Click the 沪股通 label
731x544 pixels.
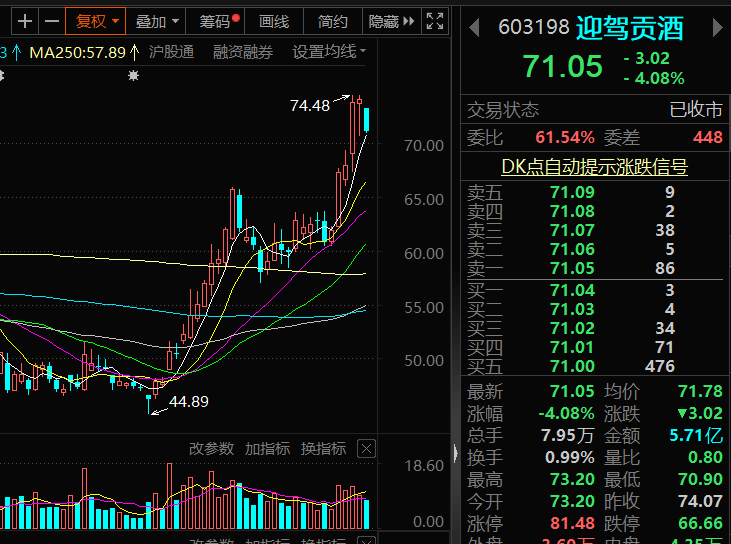point(171,52)
